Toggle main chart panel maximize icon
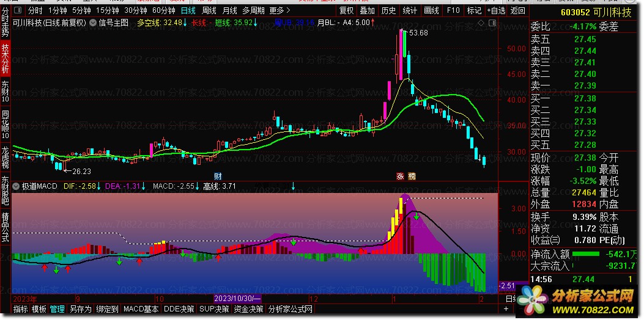The height and width of the screenshot is (320, 644). click(x=492, y=23)
